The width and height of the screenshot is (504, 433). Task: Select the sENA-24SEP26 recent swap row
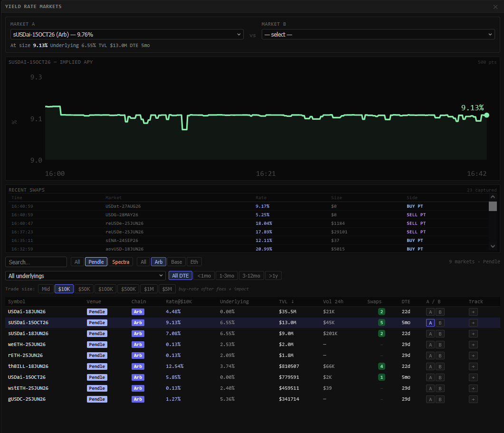(x=247, y=241)
